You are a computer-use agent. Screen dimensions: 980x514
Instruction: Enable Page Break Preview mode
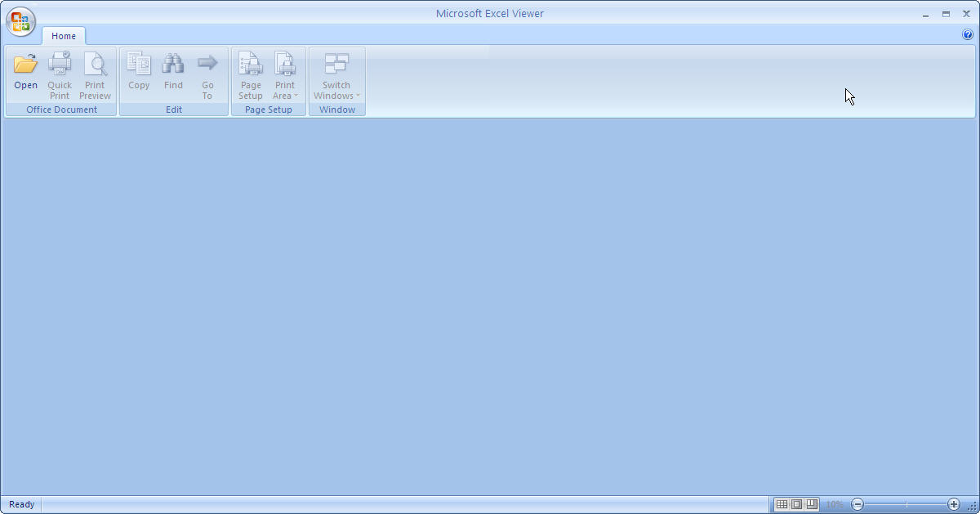(812, 504)
